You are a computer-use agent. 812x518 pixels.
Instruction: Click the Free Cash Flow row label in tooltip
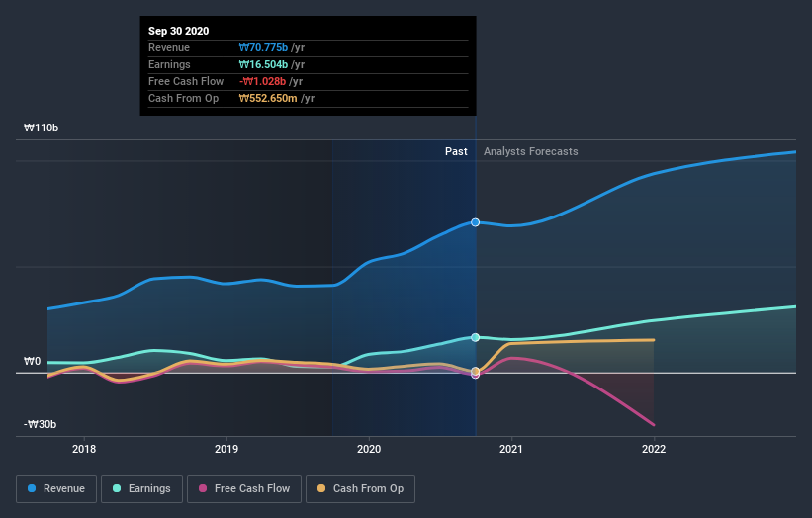pos(186,81)
